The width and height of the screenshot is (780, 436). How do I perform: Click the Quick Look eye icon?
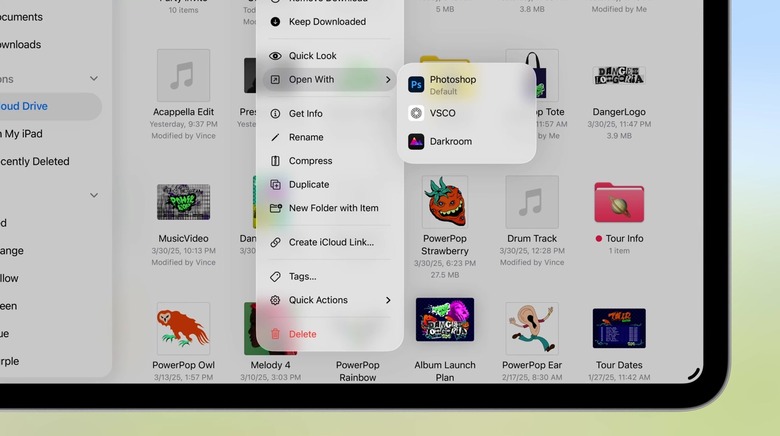pyautogui.click(x=275, y=56)
